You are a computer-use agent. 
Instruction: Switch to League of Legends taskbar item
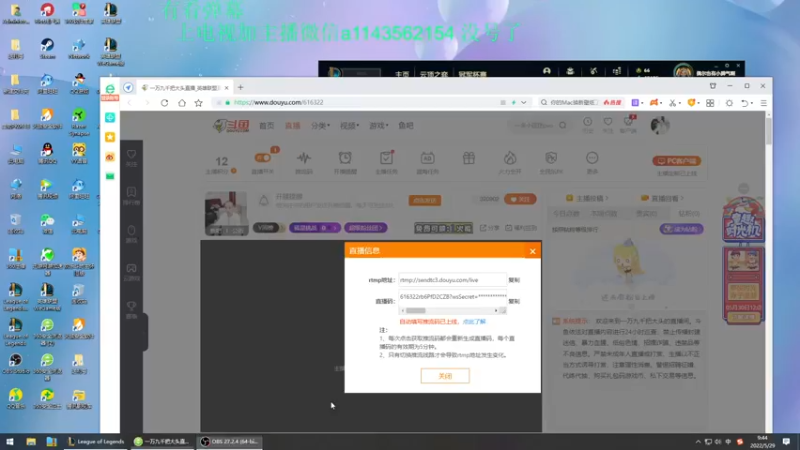click(96, 442)
